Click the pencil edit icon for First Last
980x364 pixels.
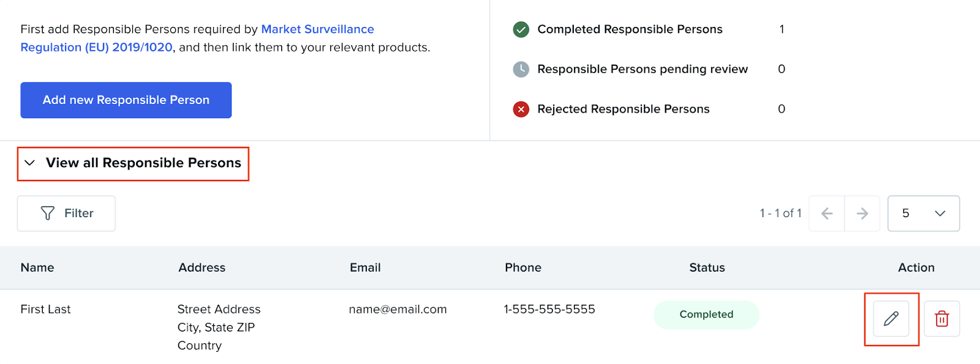pos(891,319)
